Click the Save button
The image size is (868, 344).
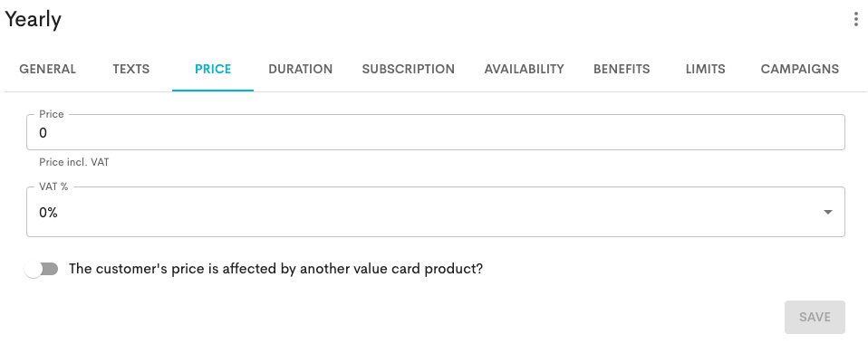point(815,317)
